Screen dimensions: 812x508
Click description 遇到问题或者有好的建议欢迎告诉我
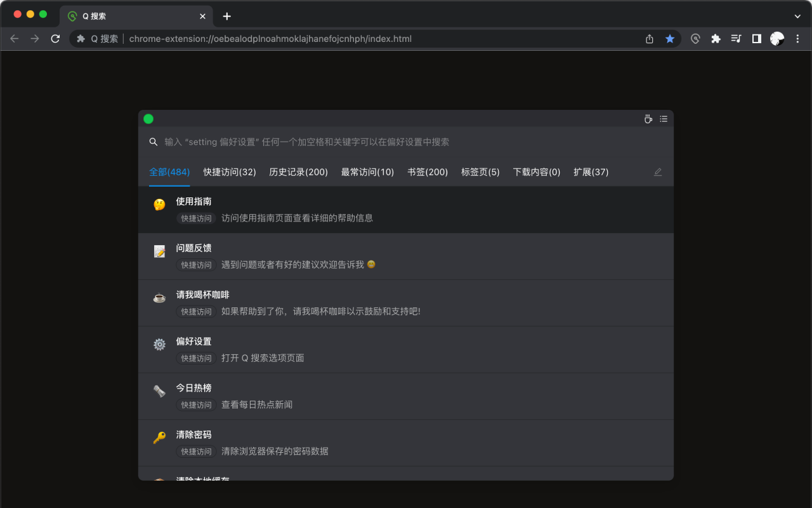coord(298,265)
